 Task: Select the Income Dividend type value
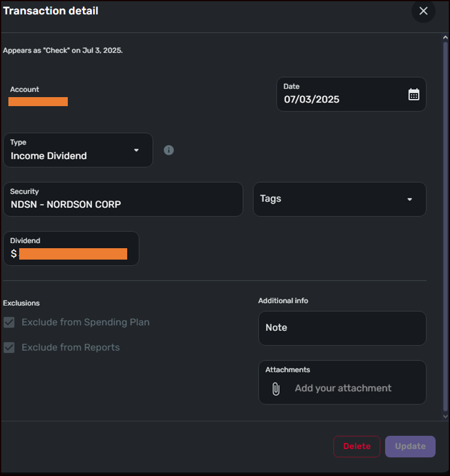pos(49,156)
